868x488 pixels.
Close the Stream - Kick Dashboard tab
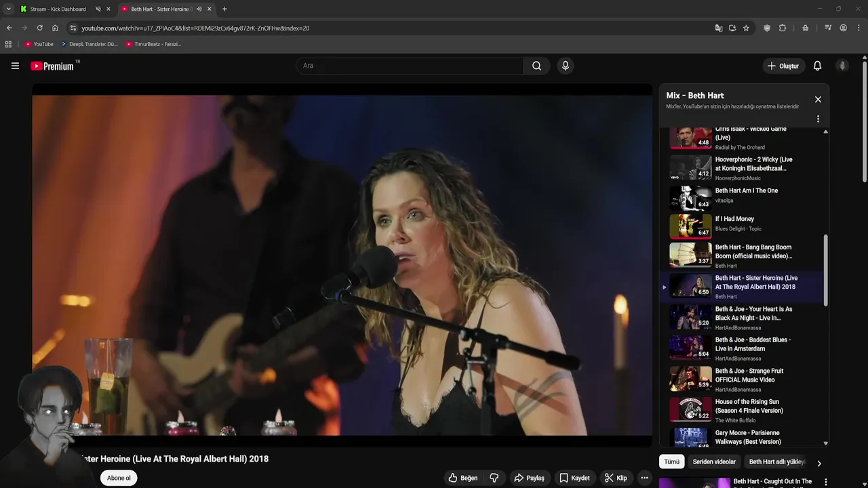coord(108,9)
